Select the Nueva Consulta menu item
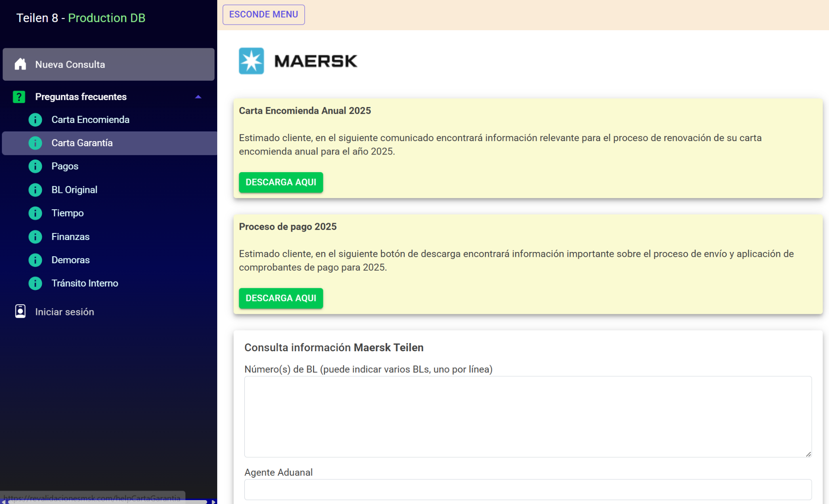Viewport: 829px width, 504px height. click(x=70, y=64)
